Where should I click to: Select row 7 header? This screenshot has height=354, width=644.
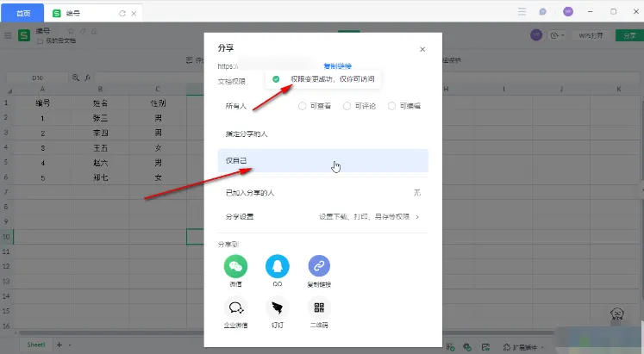(6, 192)
